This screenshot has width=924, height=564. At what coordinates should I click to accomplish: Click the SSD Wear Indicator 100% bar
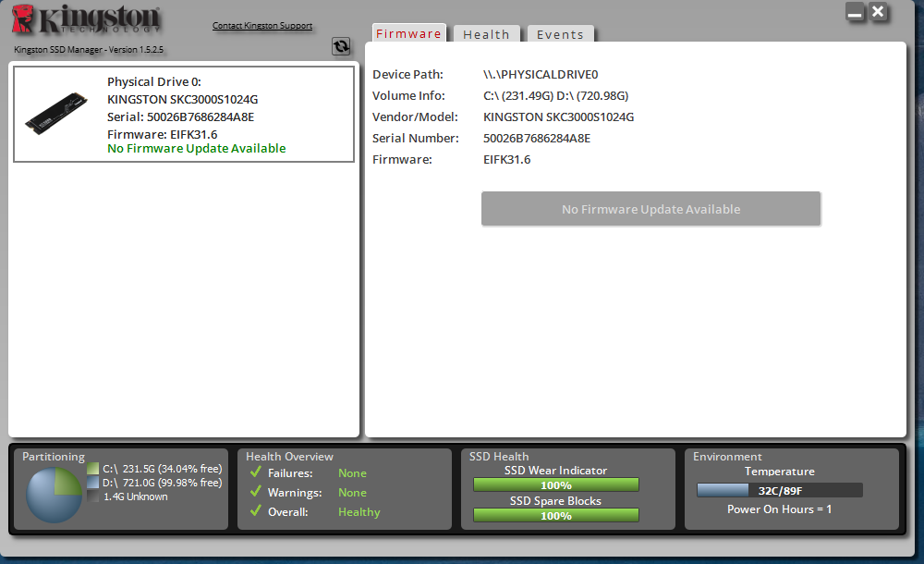(555, 484)
